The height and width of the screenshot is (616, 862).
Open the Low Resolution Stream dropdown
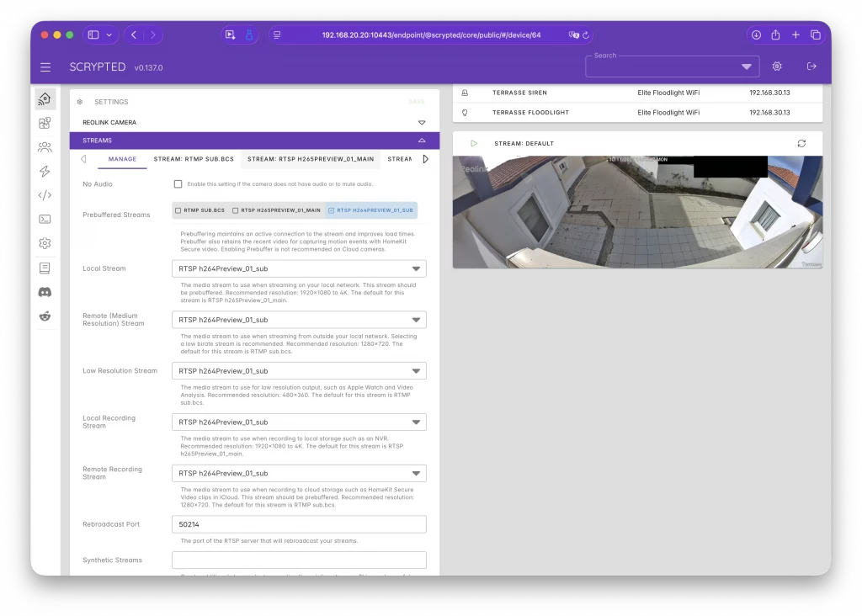click(x=299, y=370)
